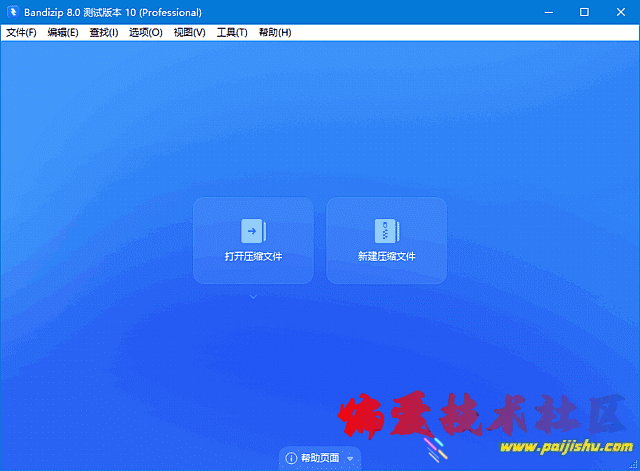
Task: Click the info icon beside 帮助页面
Action: (x=291, y=458)
